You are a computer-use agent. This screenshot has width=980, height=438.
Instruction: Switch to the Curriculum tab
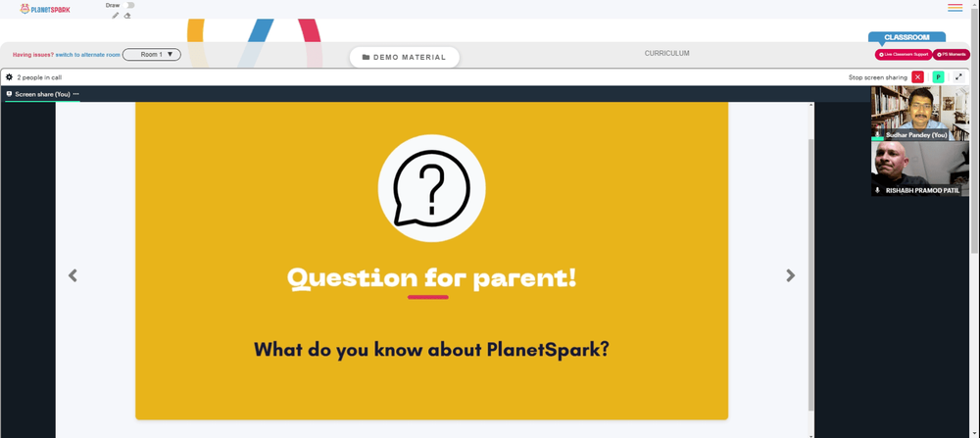[666, 53]
